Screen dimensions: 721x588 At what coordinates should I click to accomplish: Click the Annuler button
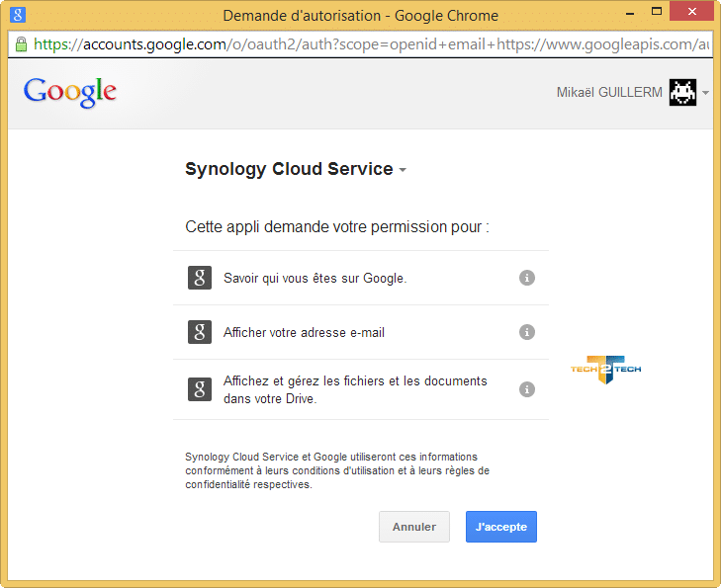pyautogui.click(x=414, y=527)
